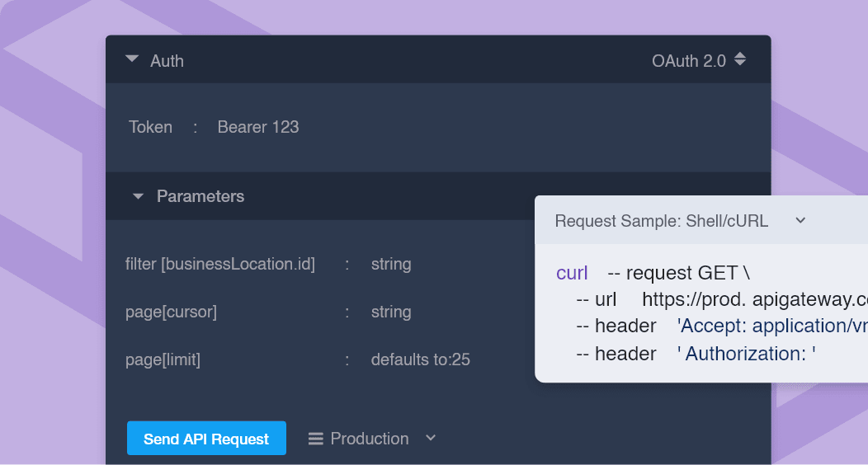Click the OAuth 2.0 up-down arrows icon
This screenshot has height=465, width=868.
[x=740, y=59]
